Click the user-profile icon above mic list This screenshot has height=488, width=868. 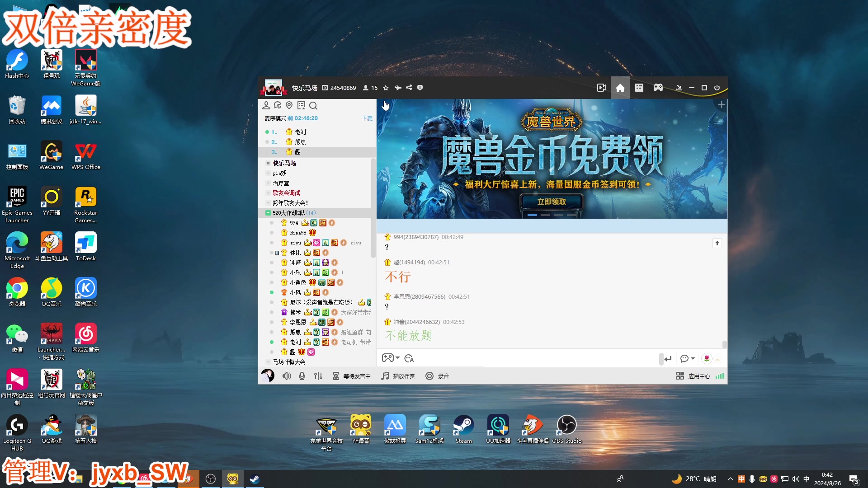tap(266, 105)
